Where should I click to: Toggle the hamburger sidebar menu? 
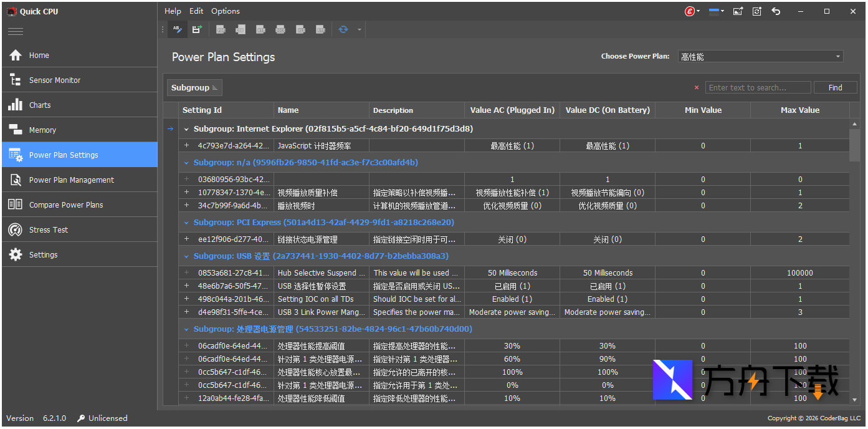[x=15, y=31]
